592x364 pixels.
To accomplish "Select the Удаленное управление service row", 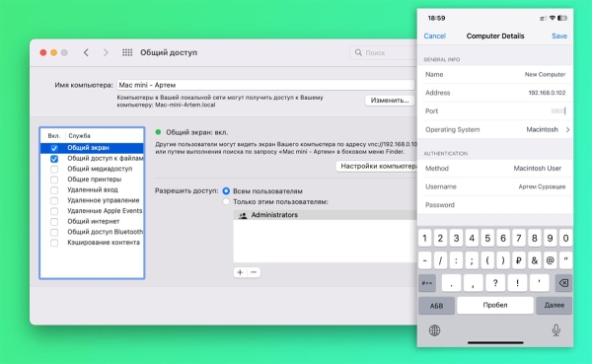I will pyautogui.click(x=92, y=200).
